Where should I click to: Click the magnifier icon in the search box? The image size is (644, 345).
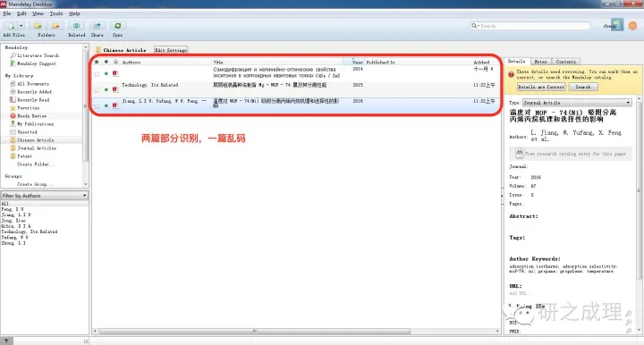pos(475,25)
